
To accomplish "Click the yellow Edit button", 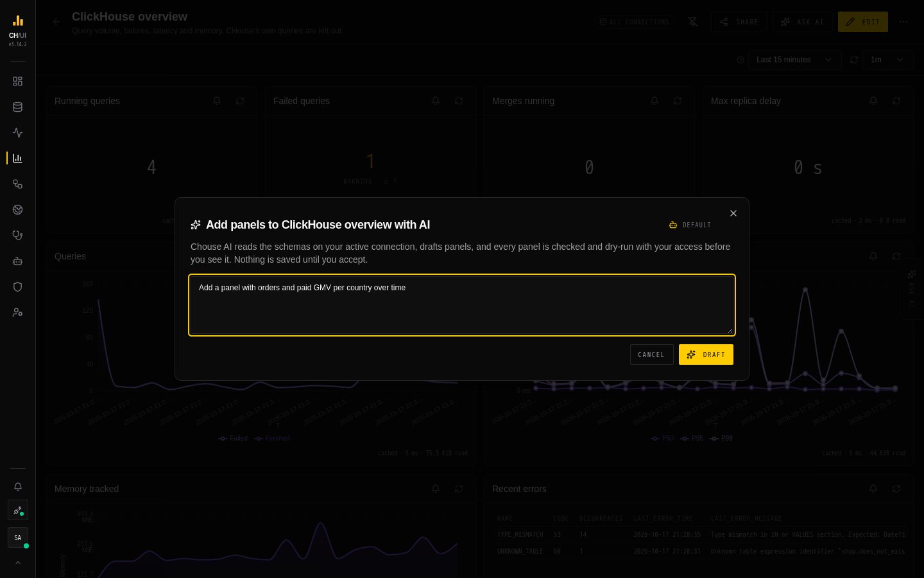I will 863,22.
